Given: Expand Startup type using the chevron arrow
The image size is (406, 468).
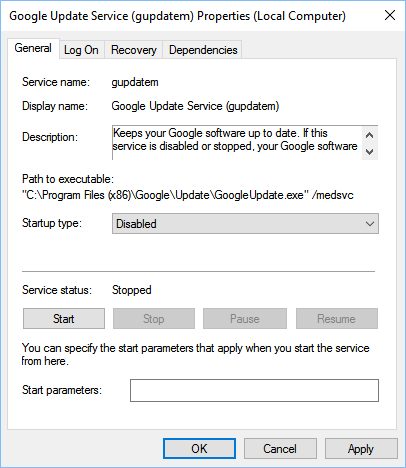Looking at the screenshot, I should pyautogui.click(x=370, y=224).
